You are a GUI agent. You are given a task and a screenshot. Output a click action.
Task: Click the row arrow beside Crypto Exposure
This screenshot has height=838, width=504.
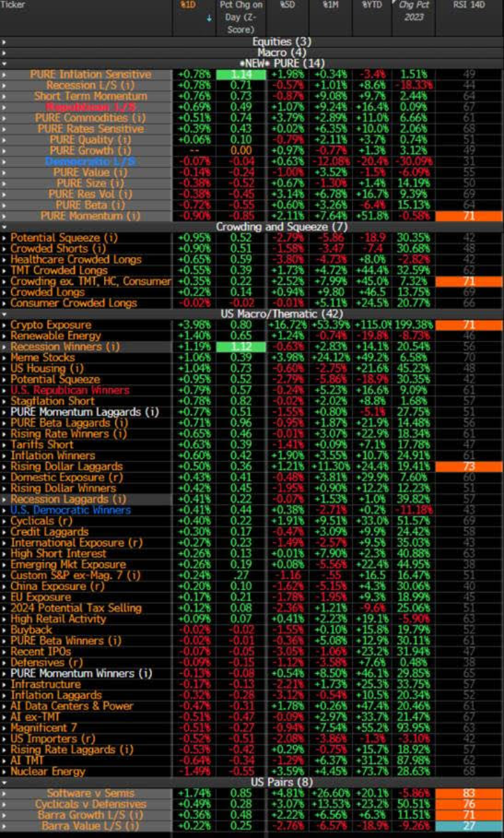(x=4, y=325)
